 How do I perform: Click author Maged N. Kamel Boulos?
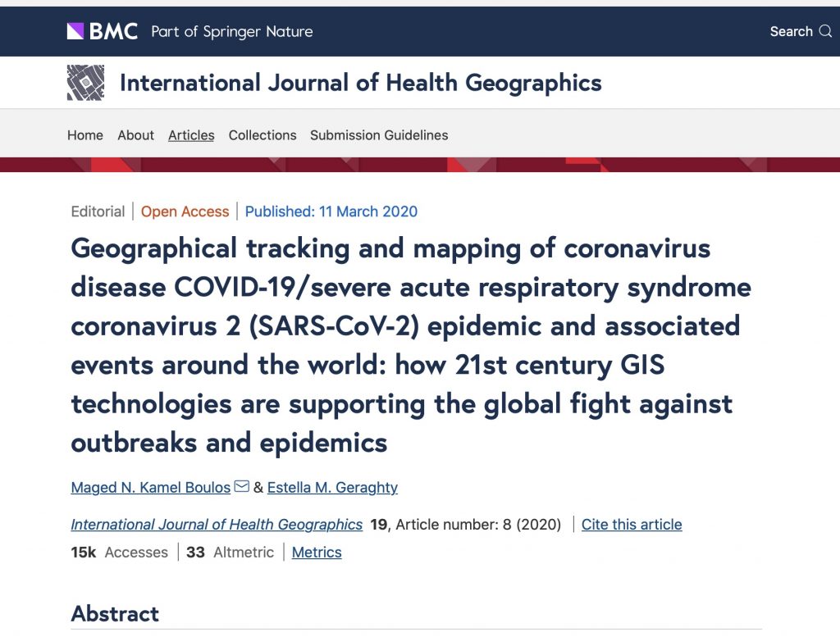point(151,487)
